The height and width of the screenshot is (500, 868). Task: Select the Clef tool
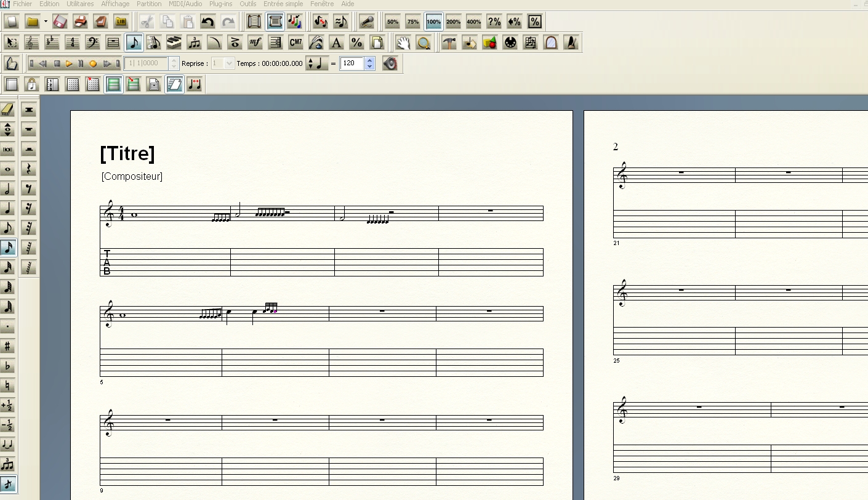[30, 42]
